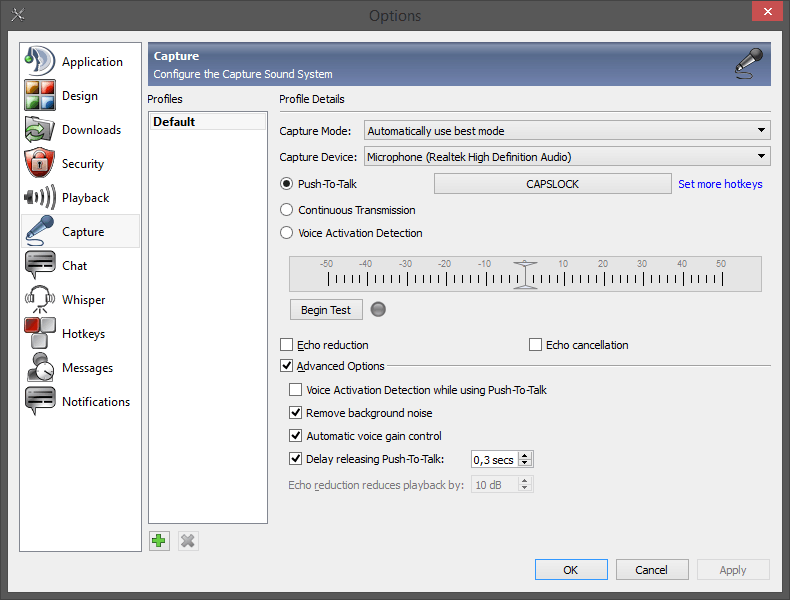Switch to the Whisper settings page
This screenshot has width=790, height=600.
pos(83,300)
